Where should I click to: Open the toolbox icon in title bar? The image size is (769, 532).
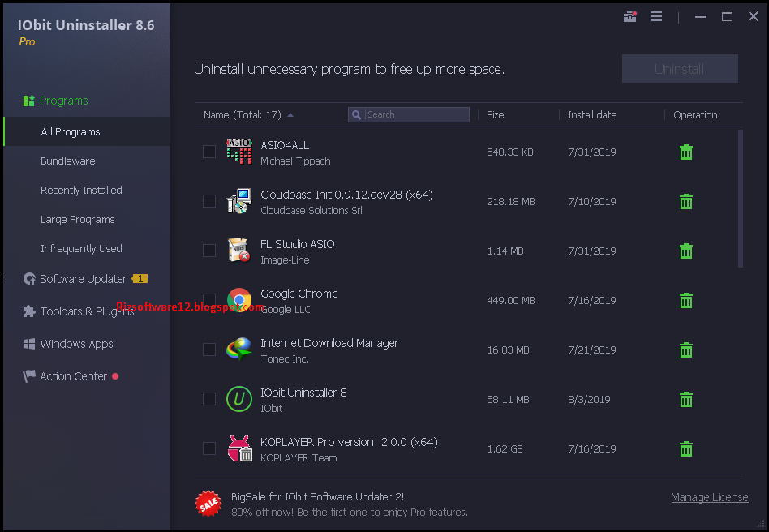[x=629, y=17]
